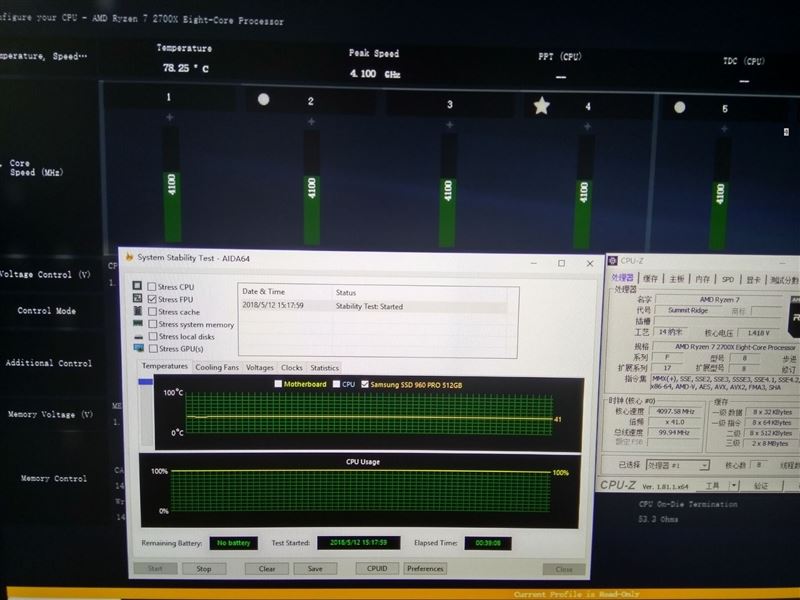Screen dimensions: 800x600
Task: Open CPU-Z tools dropdown arrow
Action: click(734, 485)
